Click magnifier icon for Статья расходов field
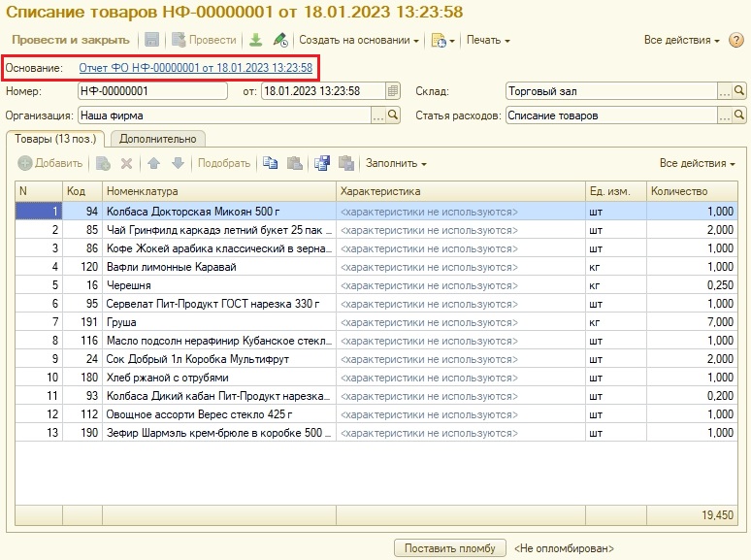 pos(739,115)
